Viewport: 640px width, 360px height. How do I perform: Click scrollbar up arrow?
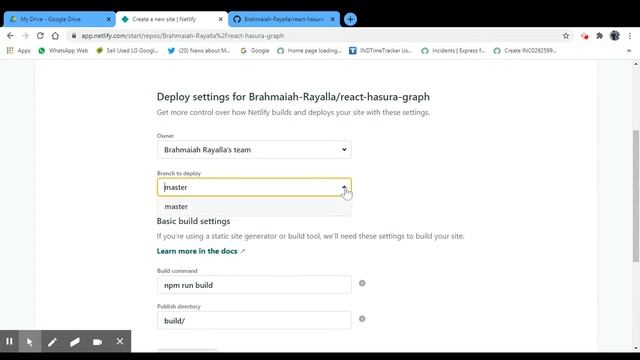636,64
